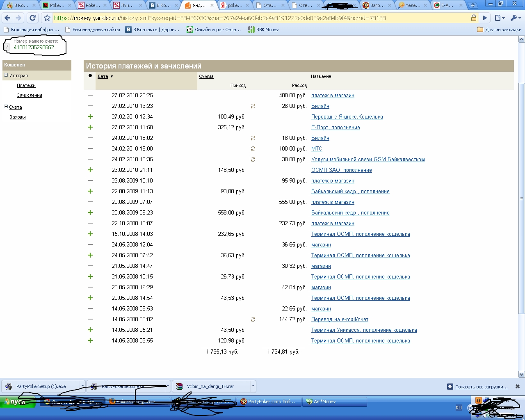Close the downloads bar
Image resolution: width=525 pixels, height=420 pixels.
coord(518,386)
